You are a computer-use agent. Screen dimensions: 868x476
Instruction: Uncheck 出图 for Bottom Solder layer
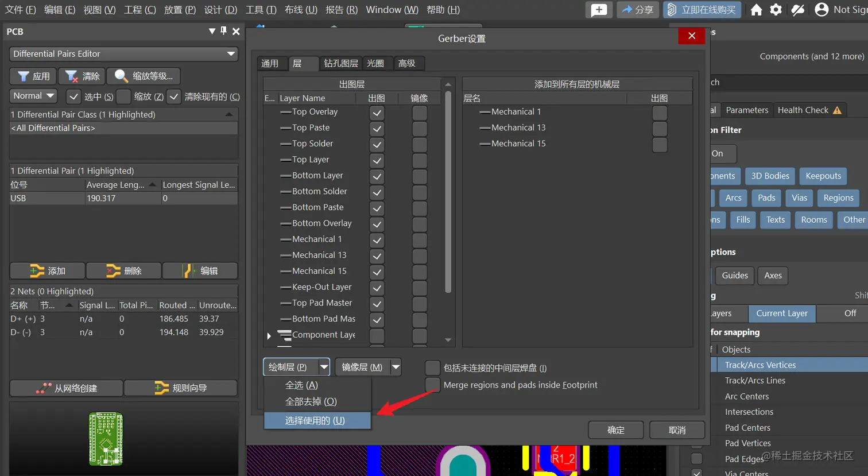(x=377, y=192)
